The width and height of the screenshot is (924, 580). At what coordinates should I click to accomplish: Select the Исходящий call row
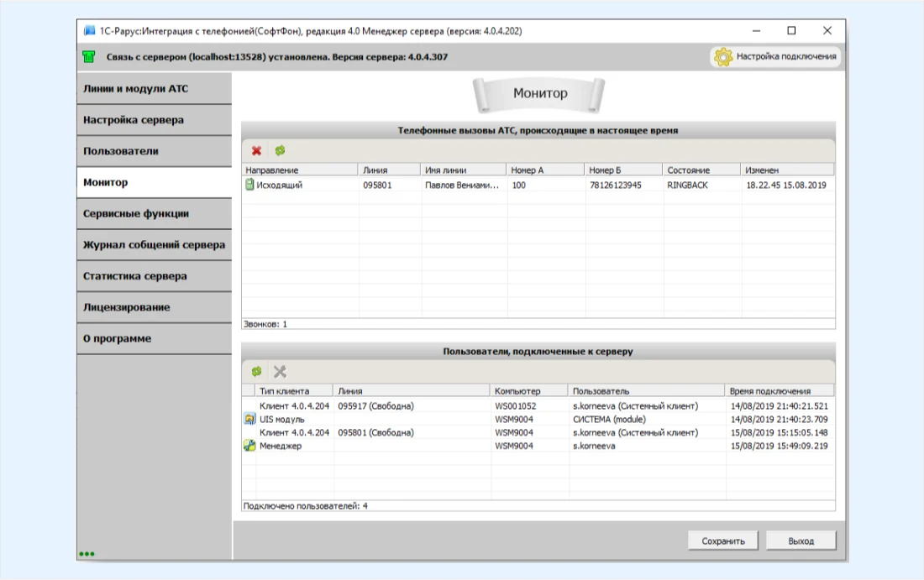538,185
